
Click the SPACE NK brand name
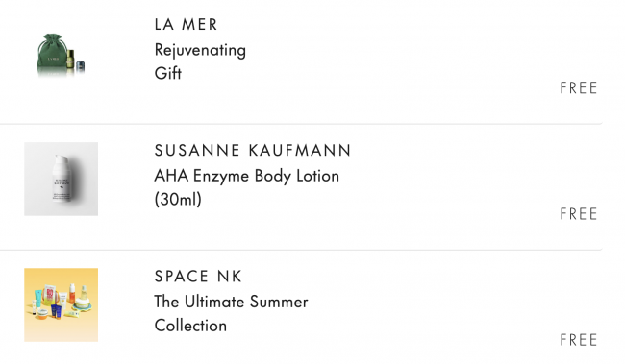[x=198, y=277]
